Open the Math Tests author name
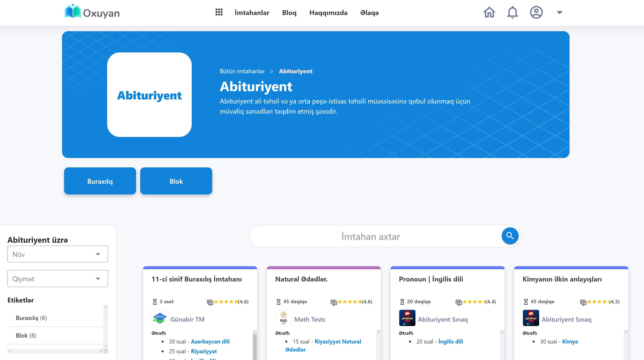Image resolution: width=644 pixels, height=360 pixels. pyautogui.click(x=310, y=319)
